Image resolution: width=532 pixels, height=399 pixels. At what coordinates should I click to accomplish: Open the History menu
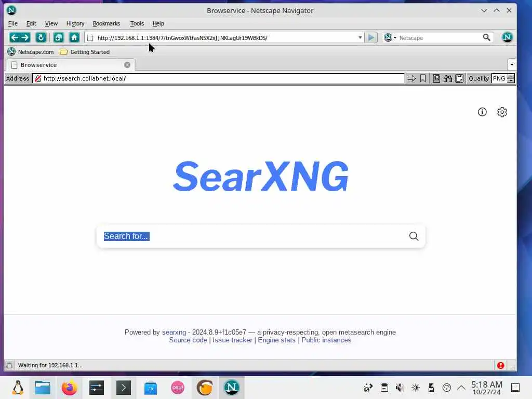[x=75, y=23]
